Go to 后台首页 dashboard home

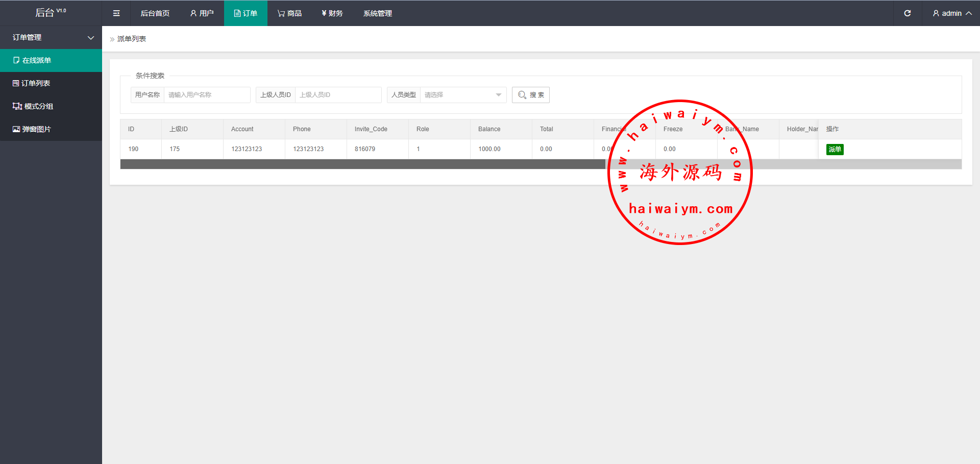155,13
